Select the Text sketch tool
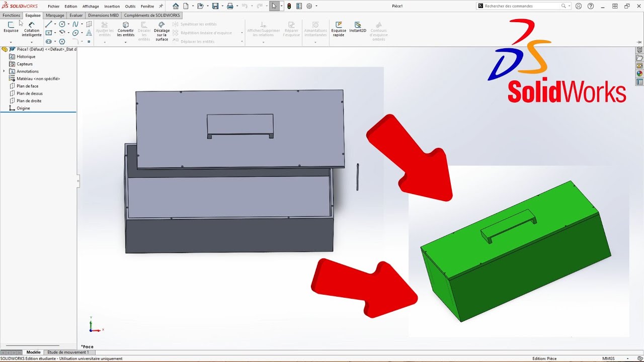Viewport: 644px width, 362px height. [x=89, y=33]
